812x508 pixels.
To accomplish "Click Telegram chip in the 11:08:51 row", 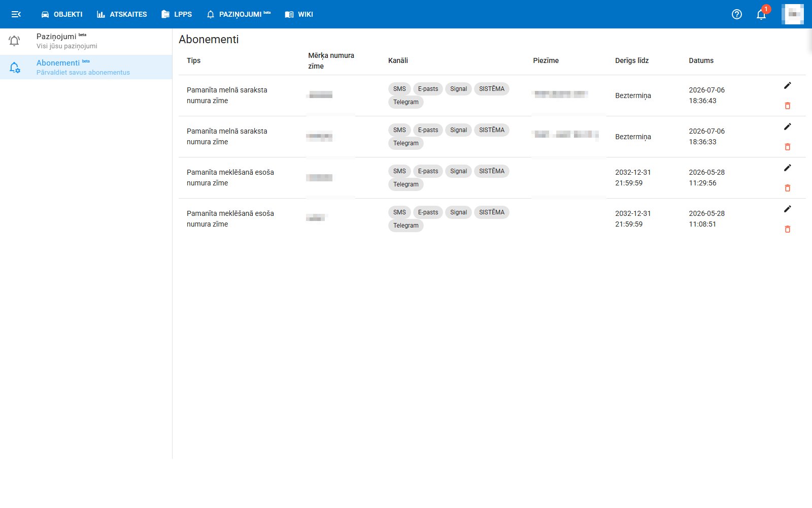I will [x=406, y=226].
